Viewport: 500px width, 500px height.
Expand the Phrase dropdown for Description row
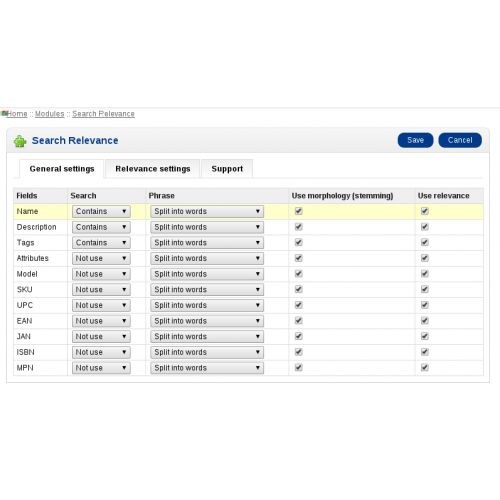(207, 227)
